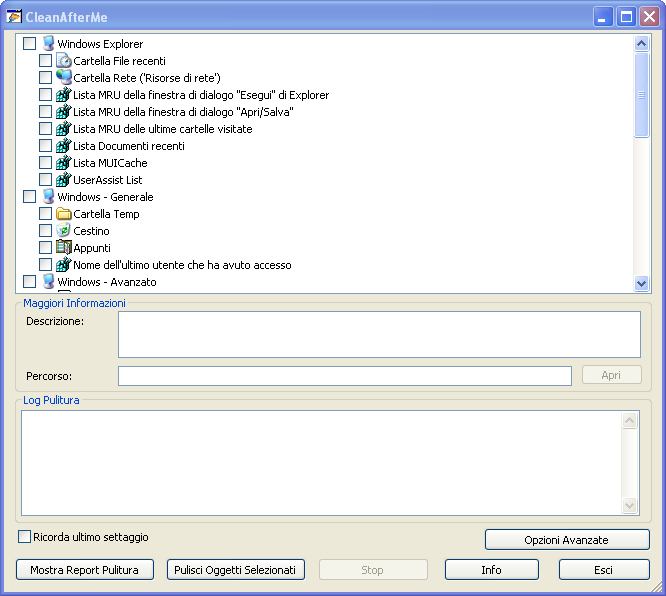Enable the Cartella Rete checkbox

[45, 78]
